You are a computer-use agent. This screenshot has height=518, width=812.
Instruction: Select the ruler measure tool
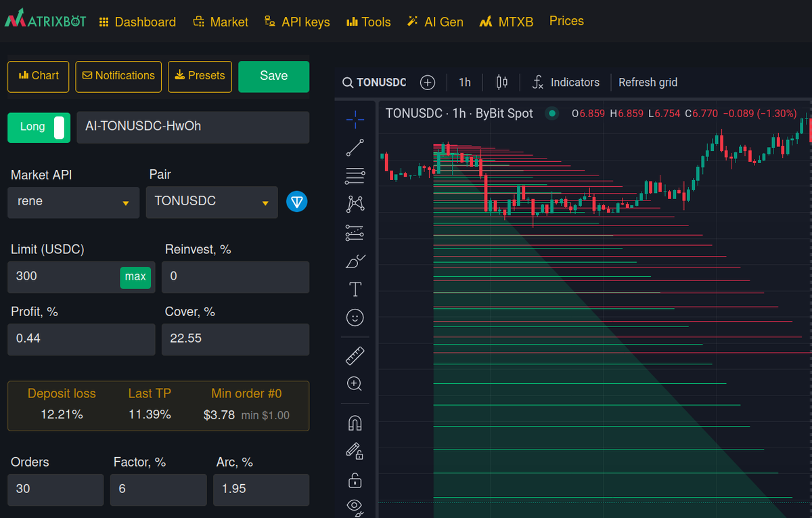[x=355, y=355]
